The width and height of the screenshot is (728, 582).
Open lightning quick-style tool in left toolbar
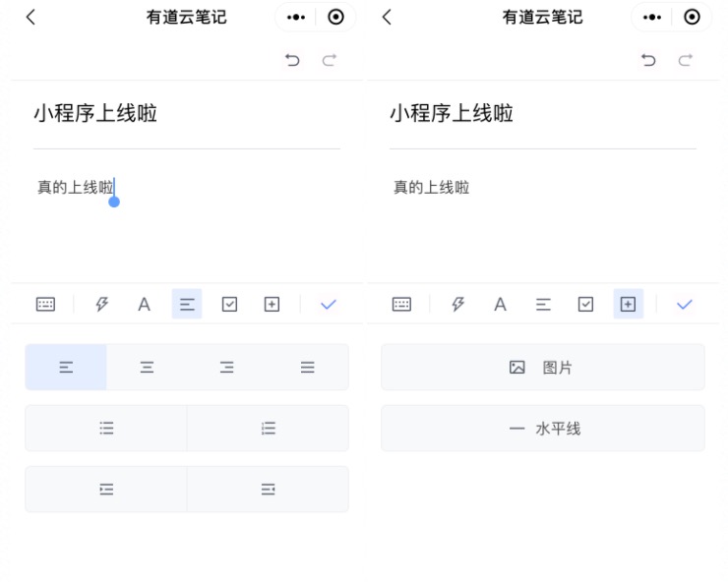coord(101,305)
